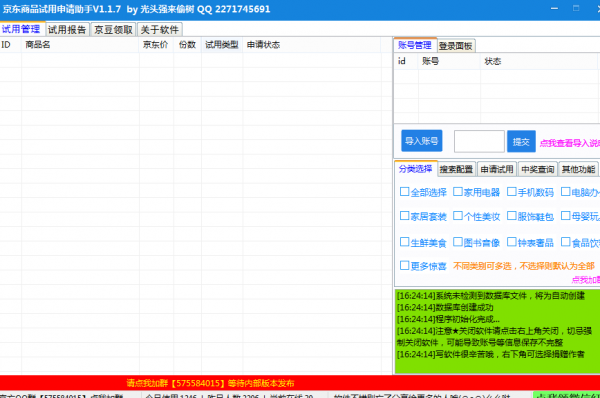Open the 申请试用 tab
This screenshot has width=600, height=398.
click(497, 169)
